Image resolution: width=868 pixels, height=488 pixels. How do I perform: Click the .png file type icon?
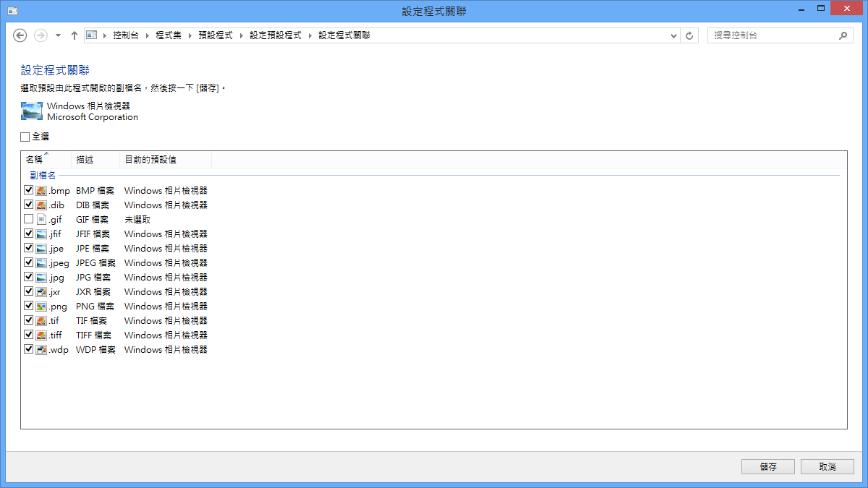41,306
